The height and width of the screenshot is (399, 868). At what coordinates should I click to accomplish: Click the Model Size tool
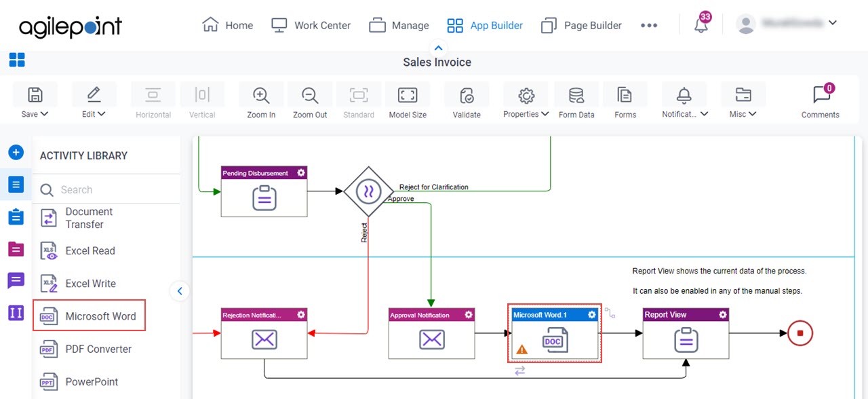(408, 101)
